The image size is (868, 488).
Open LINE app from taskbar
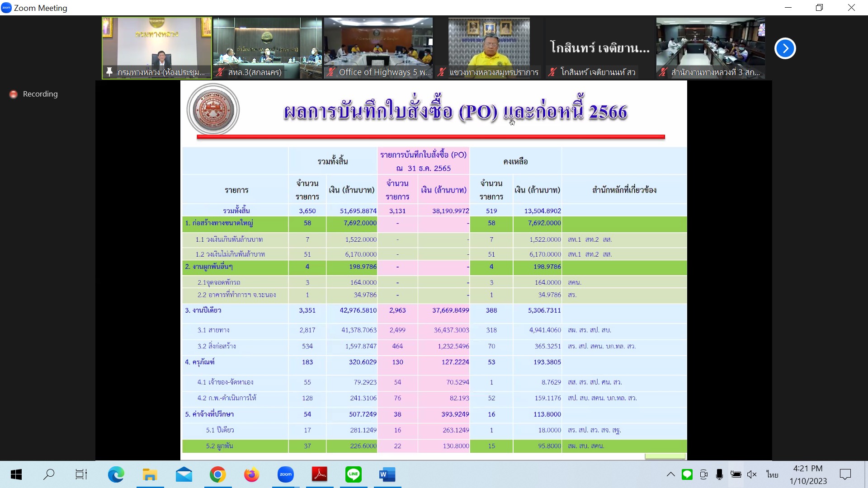tap(353, 474)
